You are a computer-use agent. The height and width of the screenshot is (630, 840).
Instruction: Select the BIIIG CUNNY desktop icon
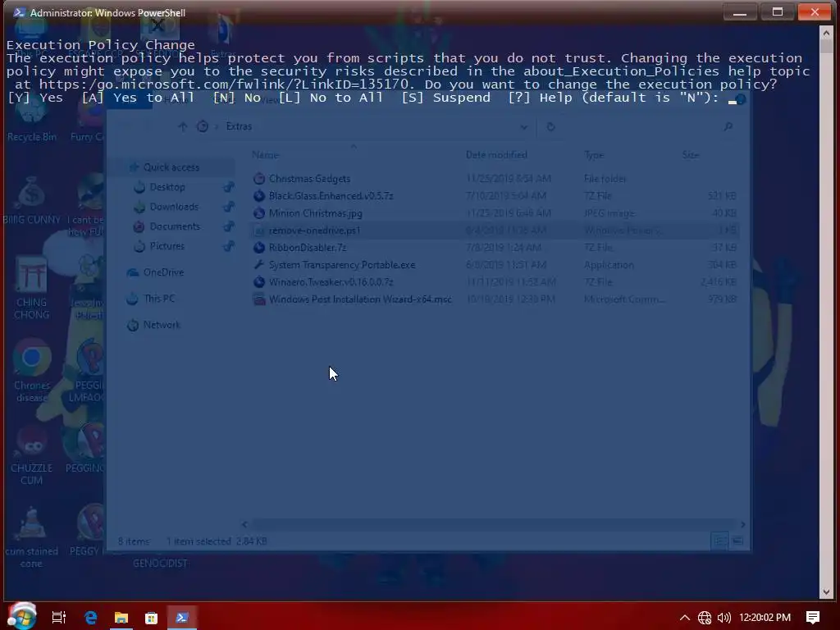tap(32, 201)
